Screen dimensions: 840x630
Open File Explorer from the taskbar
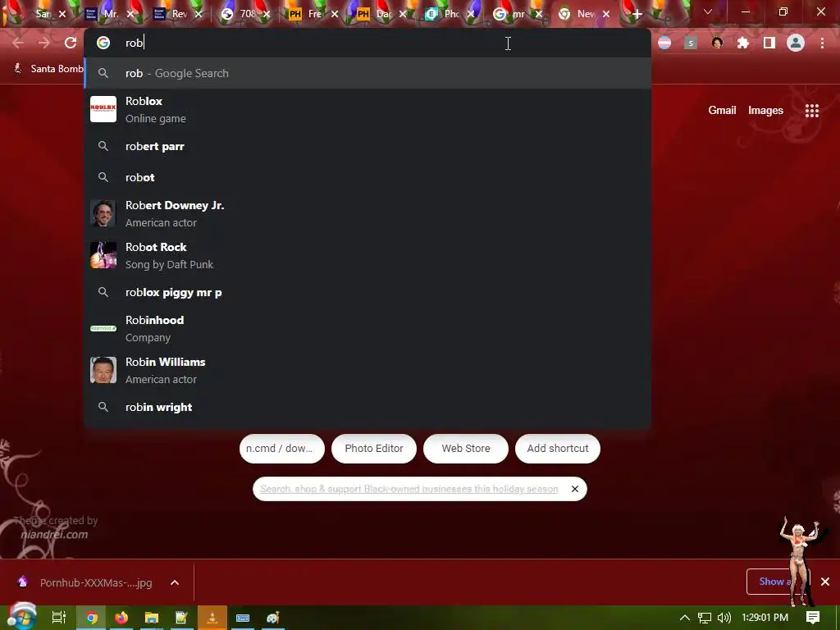[152, 618]
